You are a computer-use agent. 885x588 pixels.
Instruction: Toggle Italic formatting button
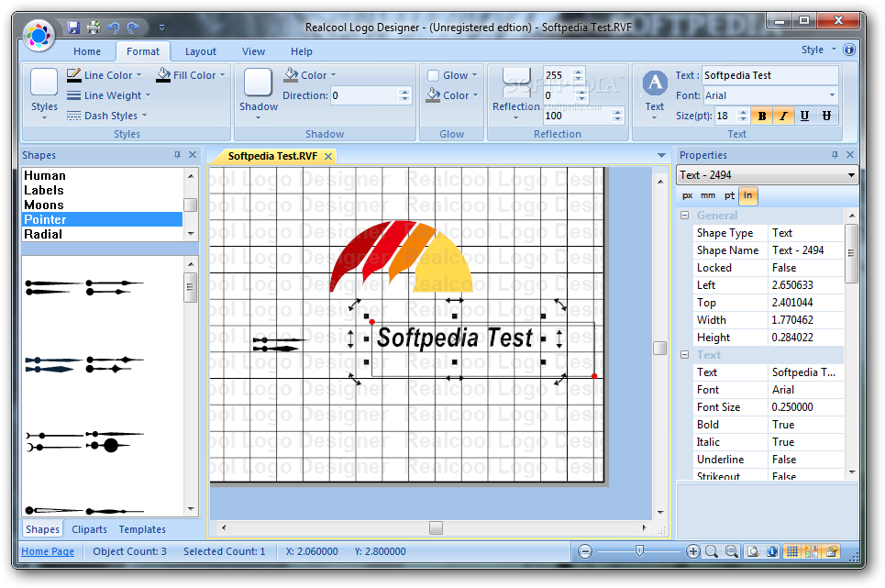pos(783,116)
